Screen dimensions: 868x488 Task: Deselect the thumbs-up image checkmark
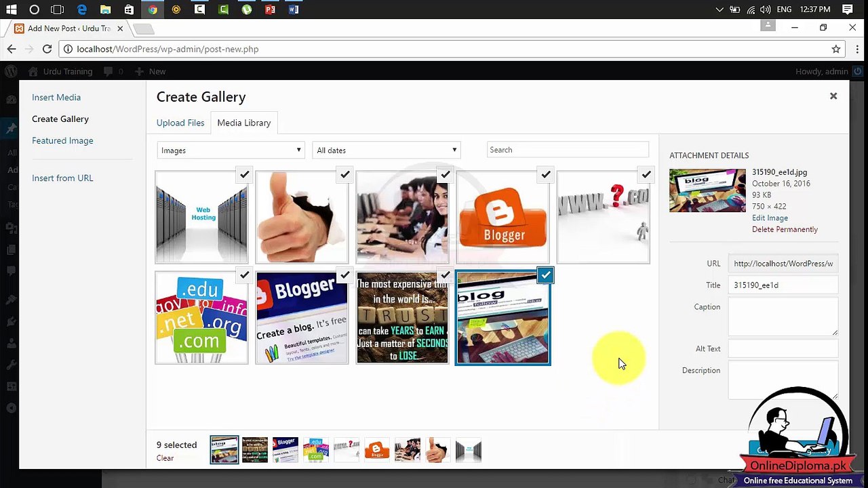point(345,175)
